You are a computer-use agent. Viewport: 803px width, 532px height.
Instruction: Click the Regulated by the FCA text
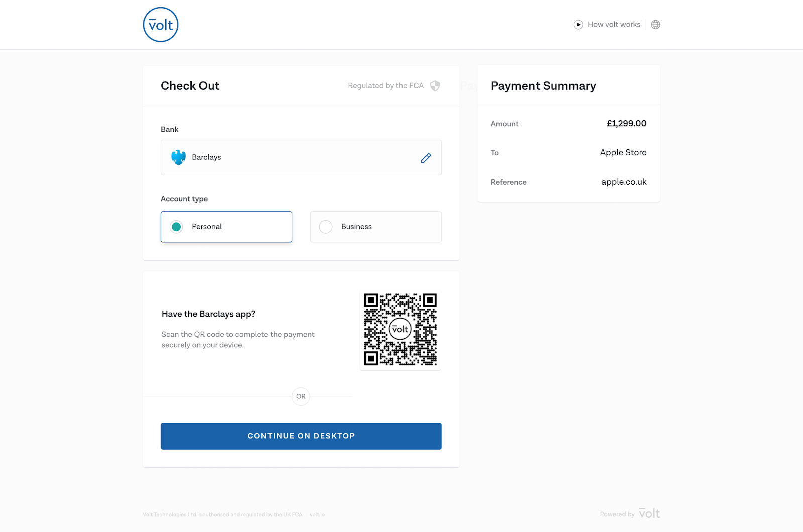click(x=386, y=86)
